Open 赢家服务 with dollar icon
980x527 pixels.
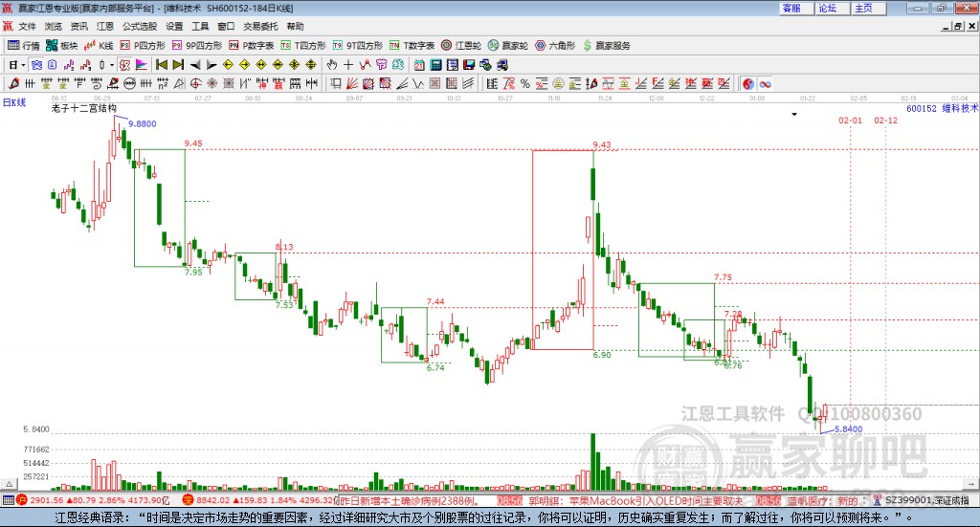click(606, 46)
